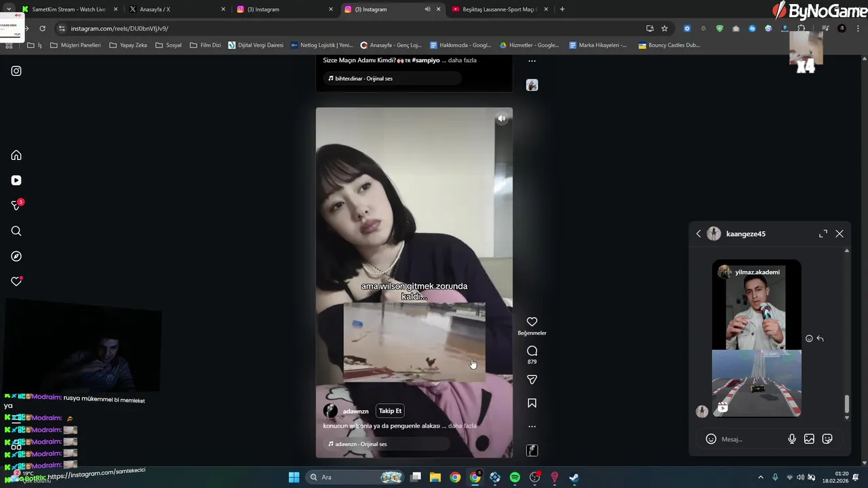Attach a photo in the chat
The height and width of the screenshot is (488, 868).
809,439
